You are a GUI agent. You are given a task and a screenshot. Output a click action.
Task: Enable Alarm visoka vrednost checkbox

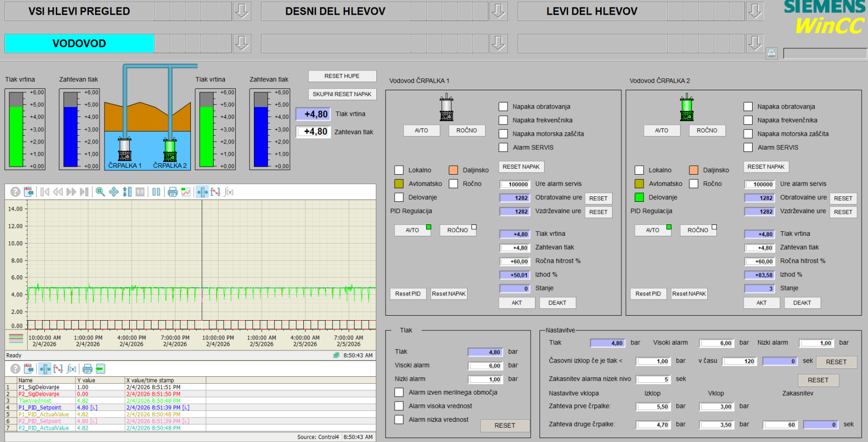tap(399, 406)
